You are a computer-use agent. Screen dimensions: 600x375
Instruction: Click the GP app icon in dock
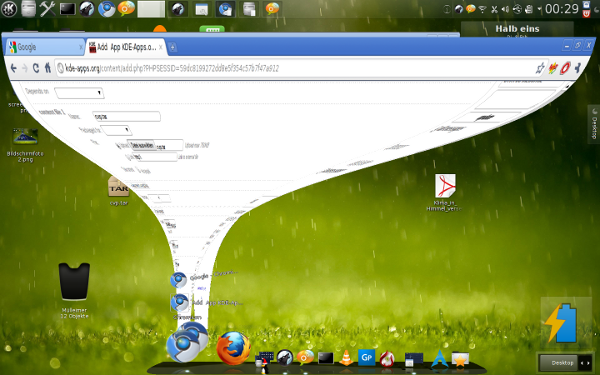click(366, 357)
